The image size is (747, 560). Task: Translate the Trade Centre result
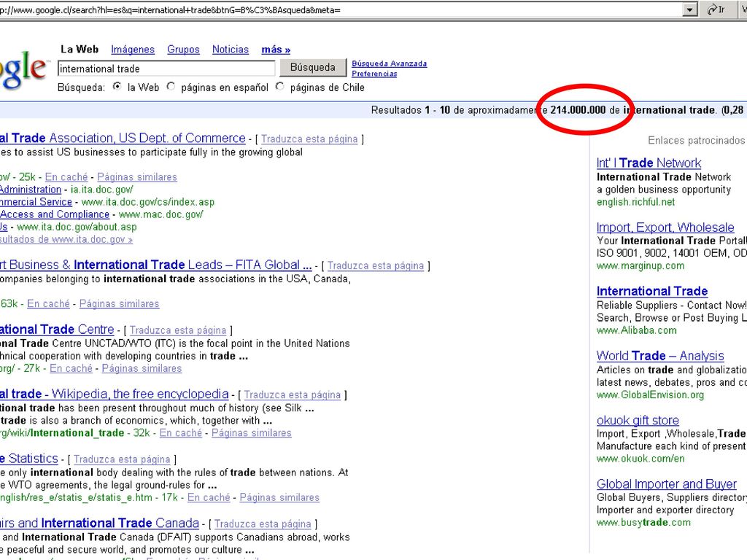pos(178,330)
